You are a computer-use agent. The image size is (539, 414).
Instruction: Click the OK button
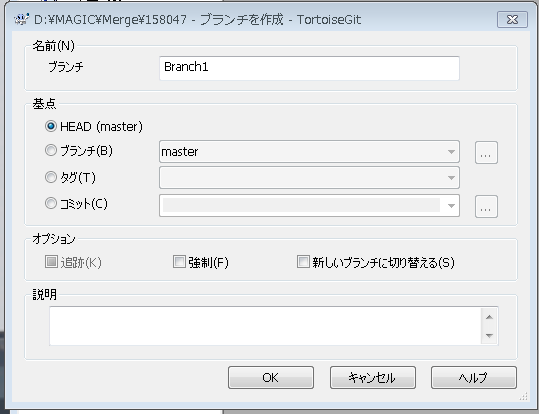pyautogui.click(x=271, y=378)
